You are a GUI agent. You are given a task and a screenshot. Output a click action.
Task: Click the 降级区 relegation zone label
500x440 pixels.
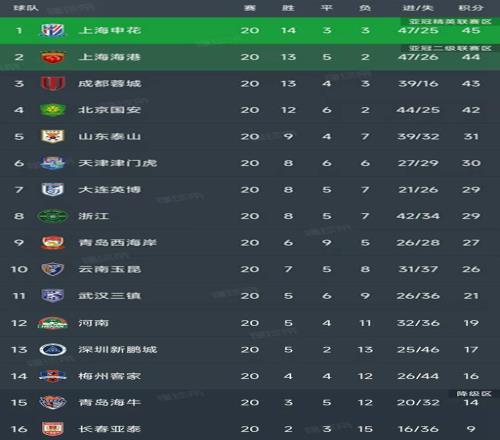pos(474,394)
